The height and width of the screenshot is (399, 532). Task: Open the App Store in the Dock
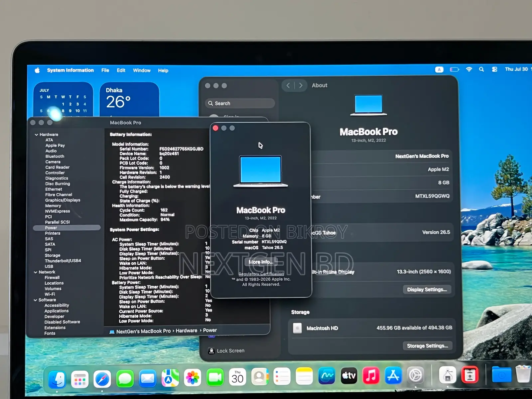(393, 375)
